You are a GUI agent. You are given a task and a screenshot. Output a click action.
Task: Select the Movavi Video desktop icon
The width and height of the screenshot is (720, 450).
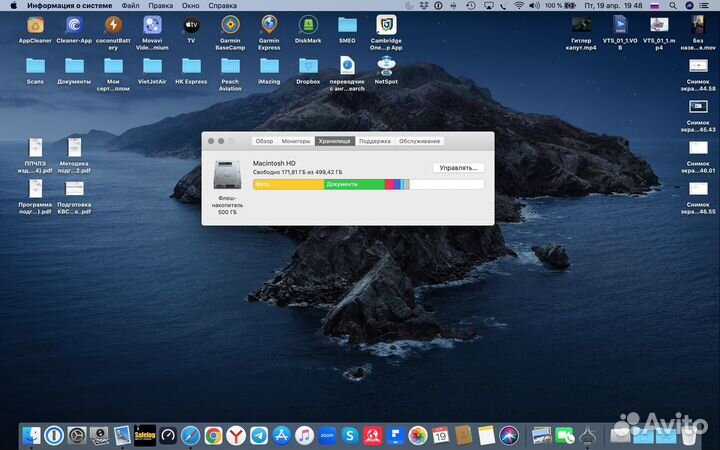pos(152,25)
